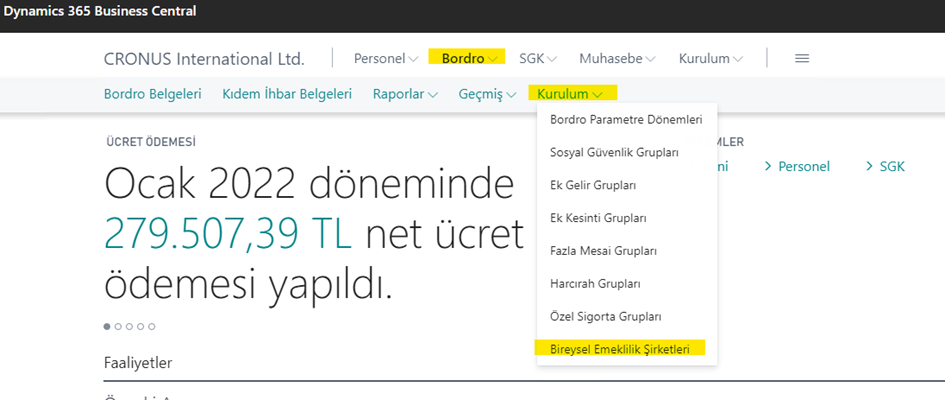Select the fifth headline carousel dot
This screenshot has width=945, height=400.
point(151,327)
